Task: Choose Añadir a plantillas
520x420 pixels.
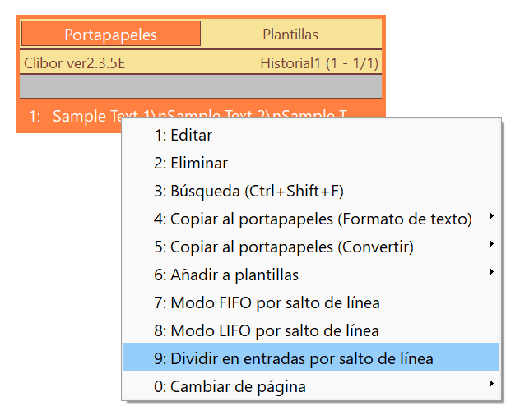Action: click(x=311, y=275)
